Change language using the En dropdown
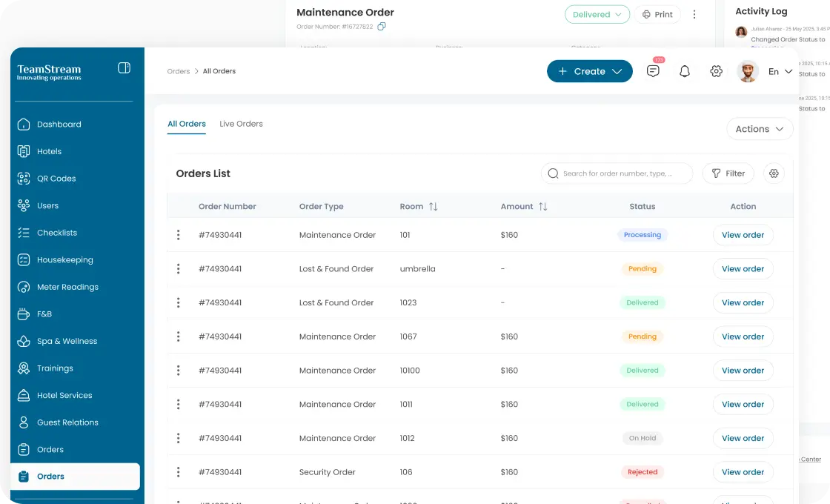 pyautogui.click(x=780, y=71)
